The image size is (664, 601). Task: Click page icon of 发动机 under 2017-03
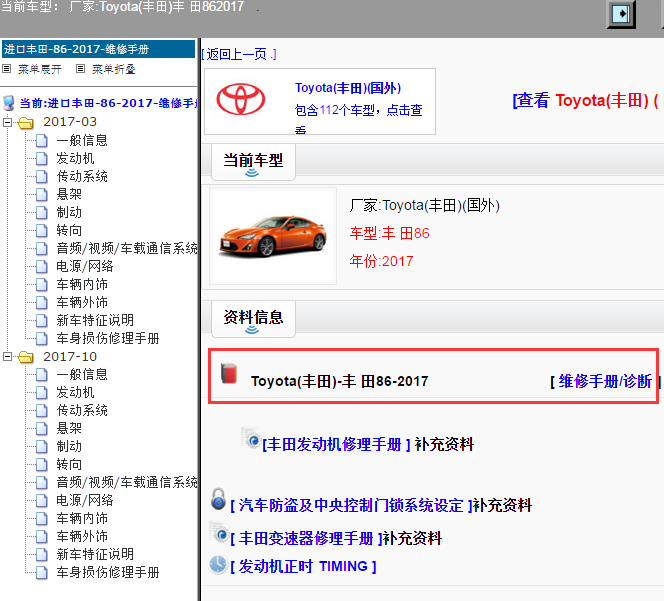tap(42, 158)
